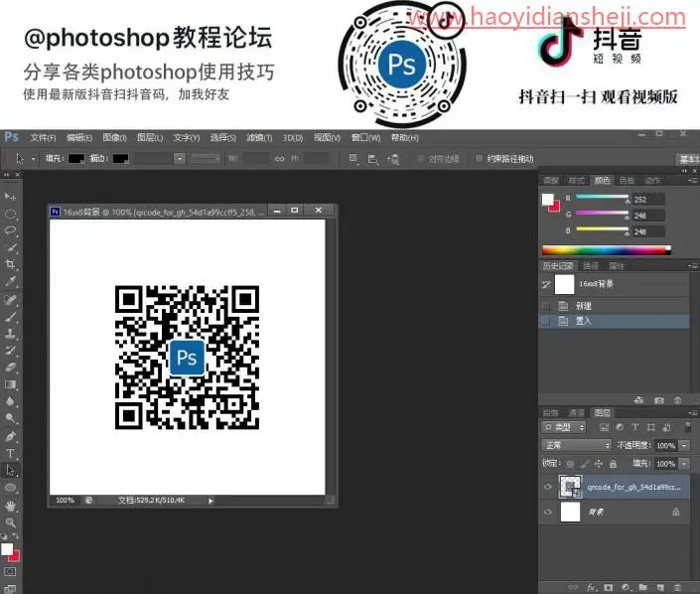Open layer filter 类型 dropdown
Screen dimensions: 700x594
pos(563,427)
